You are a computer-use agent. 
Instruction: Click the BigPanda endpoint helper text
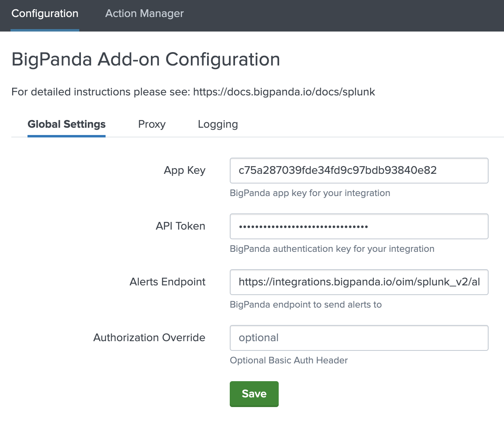click(306, 304)
